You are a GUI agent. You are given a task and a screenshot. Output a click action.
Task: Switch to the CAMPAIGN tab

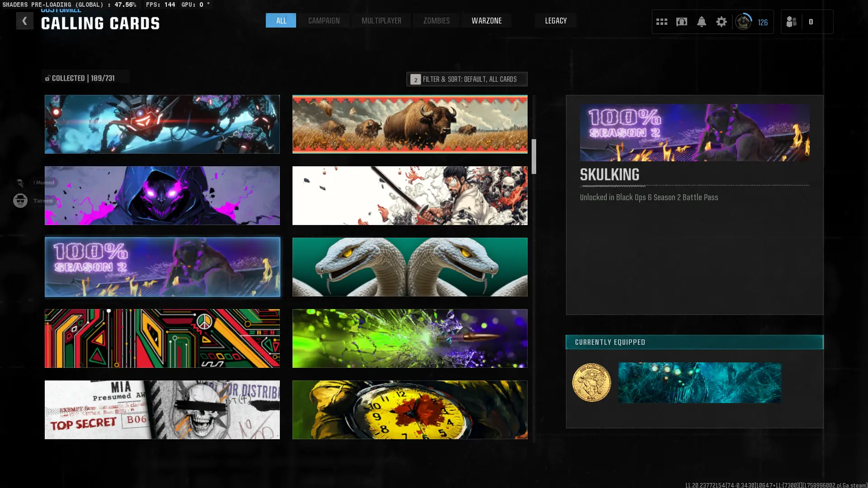pos(324,20)
